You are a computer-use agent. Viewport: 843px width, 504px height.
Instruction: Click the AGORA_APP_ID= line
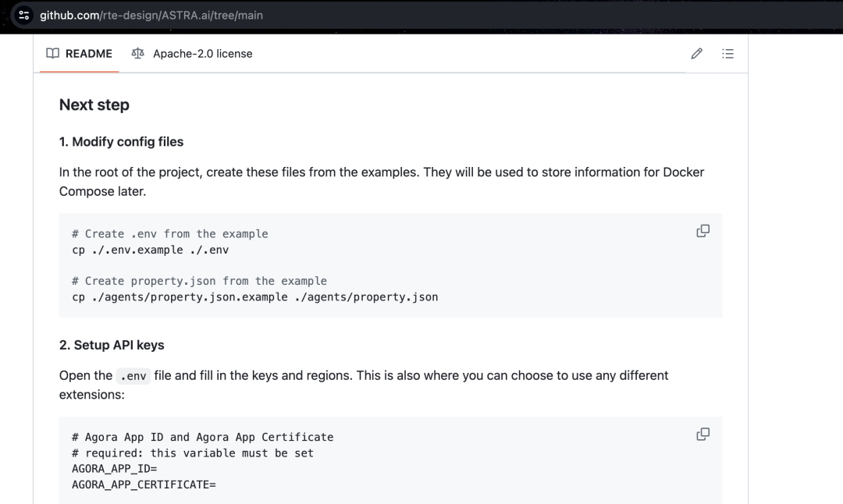(115, 469)
